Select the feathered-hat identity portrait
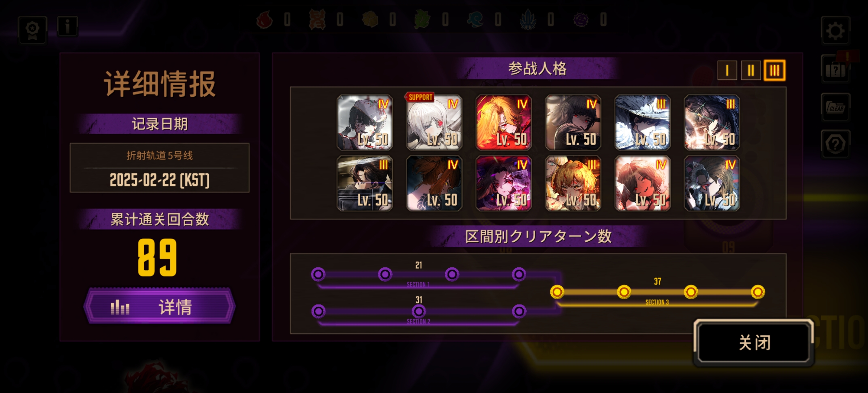This screenshot has height=393, width=868. [642, 122]
